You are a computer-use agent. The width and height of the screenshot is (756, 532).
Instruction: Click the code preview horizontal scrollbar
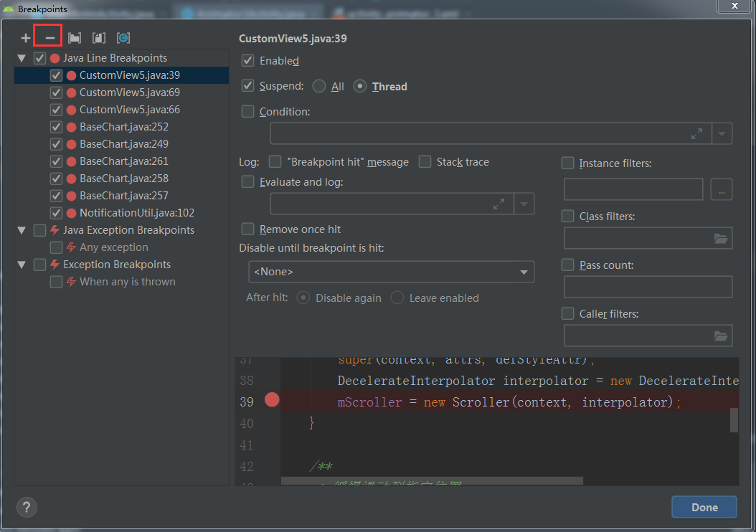[x=432, y=481]
